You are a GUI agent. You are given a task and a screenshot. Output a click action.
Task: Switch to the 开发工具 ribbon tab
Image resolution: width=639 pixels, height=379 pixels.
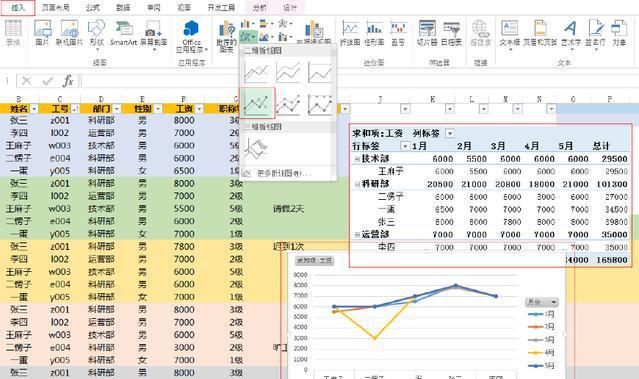tap(221, 7)
